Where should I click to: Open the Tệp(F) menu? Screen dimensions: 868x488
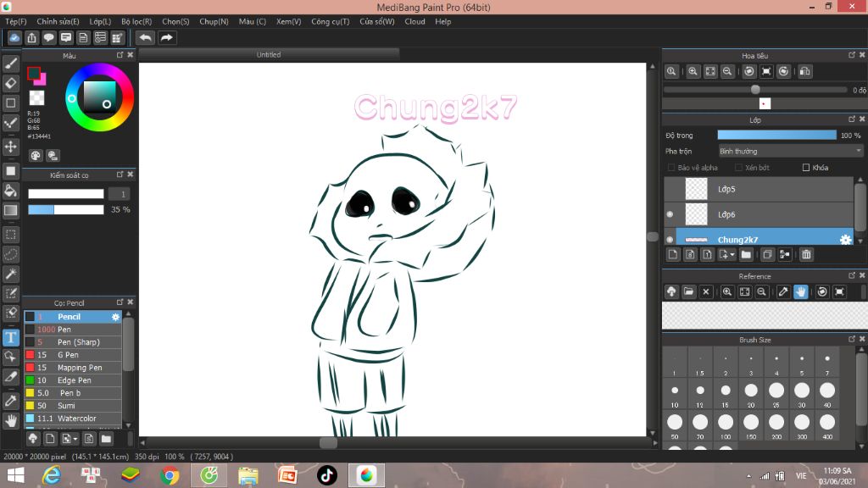coord(16,21)
